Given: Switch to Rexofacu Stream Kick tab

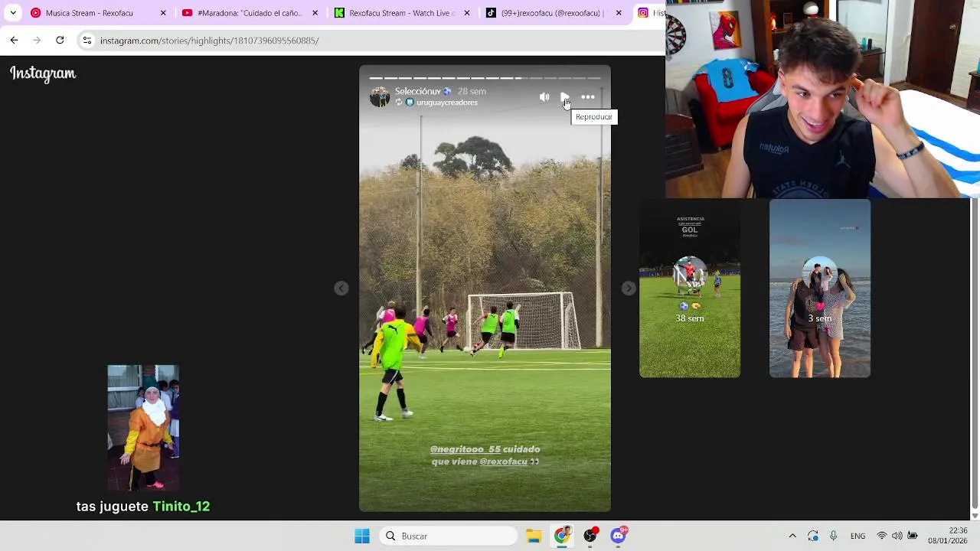Looking at the screenshot, I should pyautogui.click(x=401, y=13).
